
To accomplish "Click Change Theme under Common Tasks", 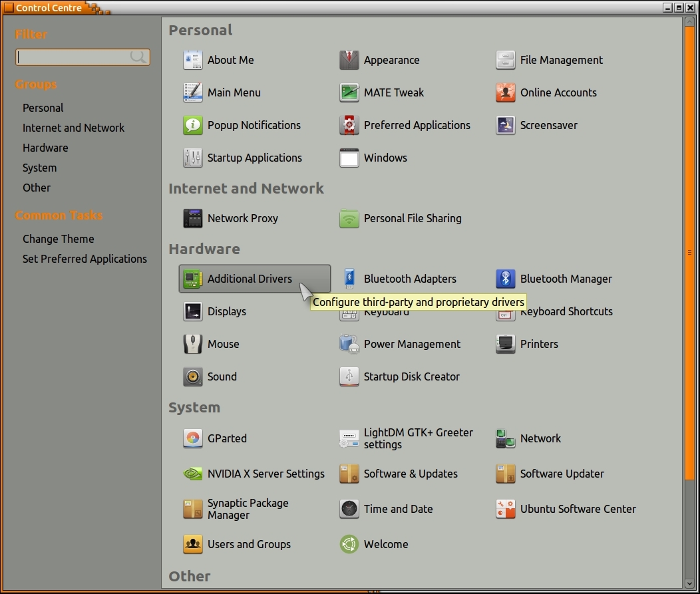I will (x=59, y=239).
